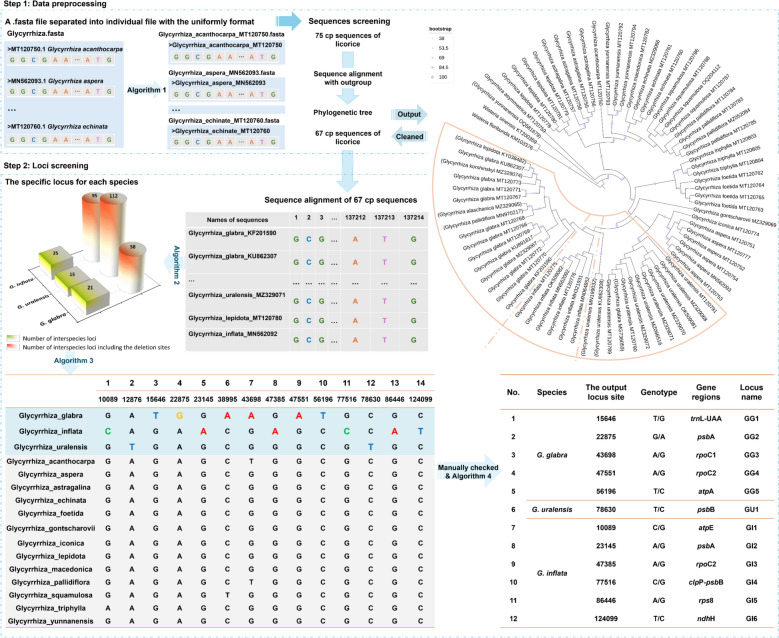Image resolution: width=779 pixels, height=638 pixels.
Task: Select the Glycyrrhiza_inflata highlighted row
Action: coord(220,431)
